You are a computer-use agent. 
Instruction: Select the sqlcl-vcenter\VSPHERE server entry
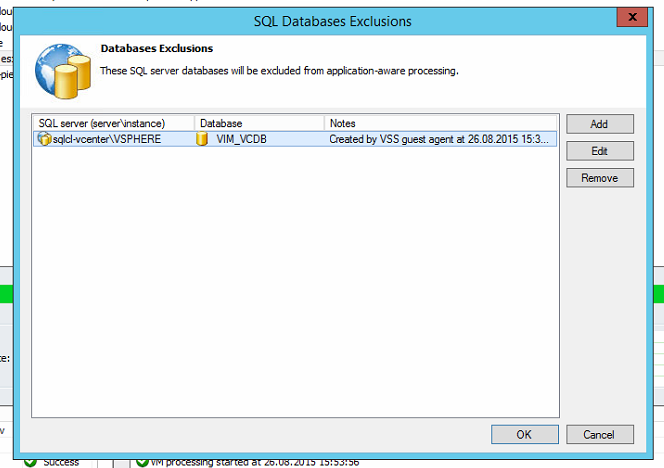[107, 139]
